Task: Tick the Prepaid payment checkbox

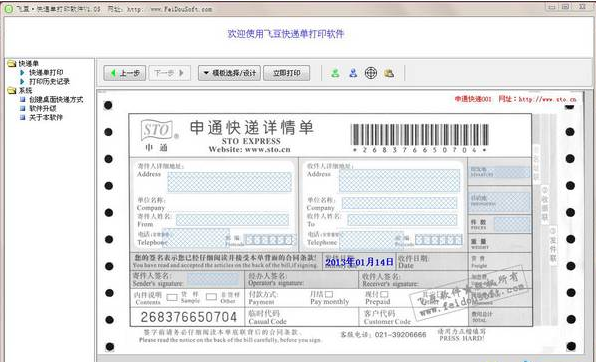Action: [384, 294]
